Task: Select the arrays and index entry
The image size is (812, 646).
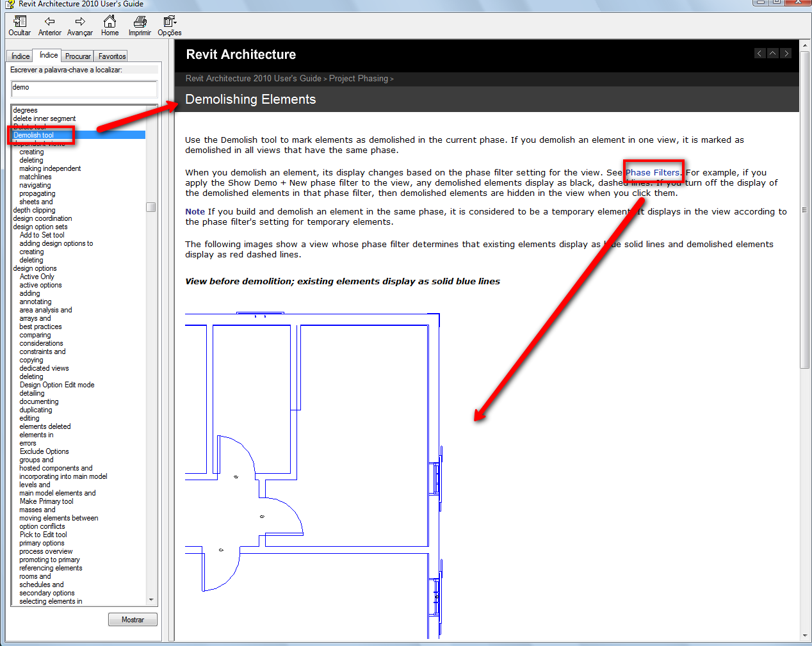Action: coord(35,318)
